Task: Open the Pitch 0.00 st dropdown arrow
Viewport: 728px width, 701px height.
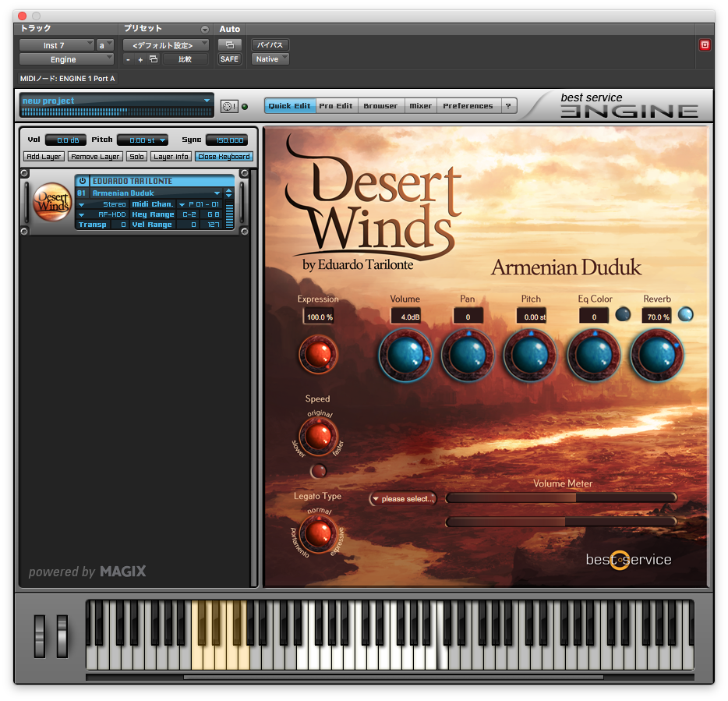Action: pos(162,140)
